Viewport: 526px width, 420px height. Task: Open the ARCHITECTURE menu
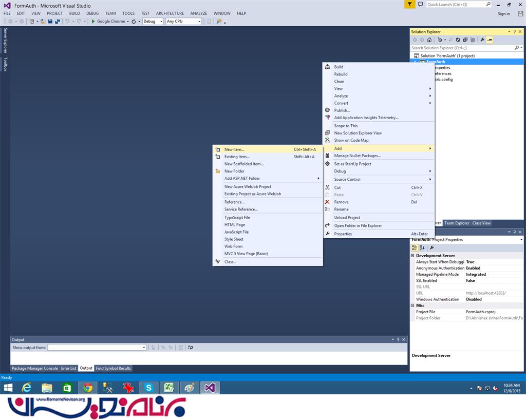point(170,13)
